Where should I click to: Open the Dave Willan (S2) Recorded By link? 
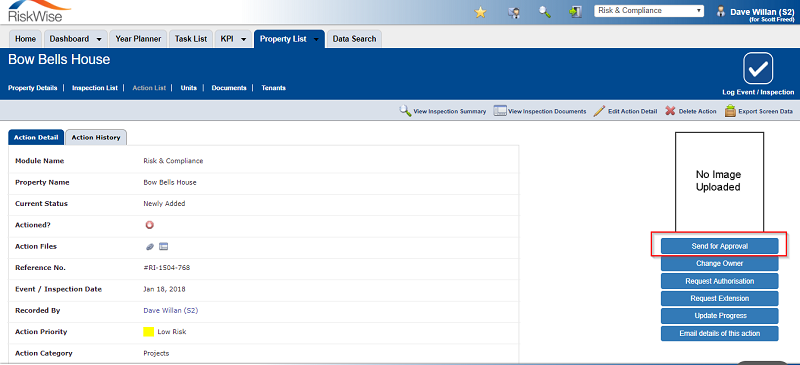(170, 310)
